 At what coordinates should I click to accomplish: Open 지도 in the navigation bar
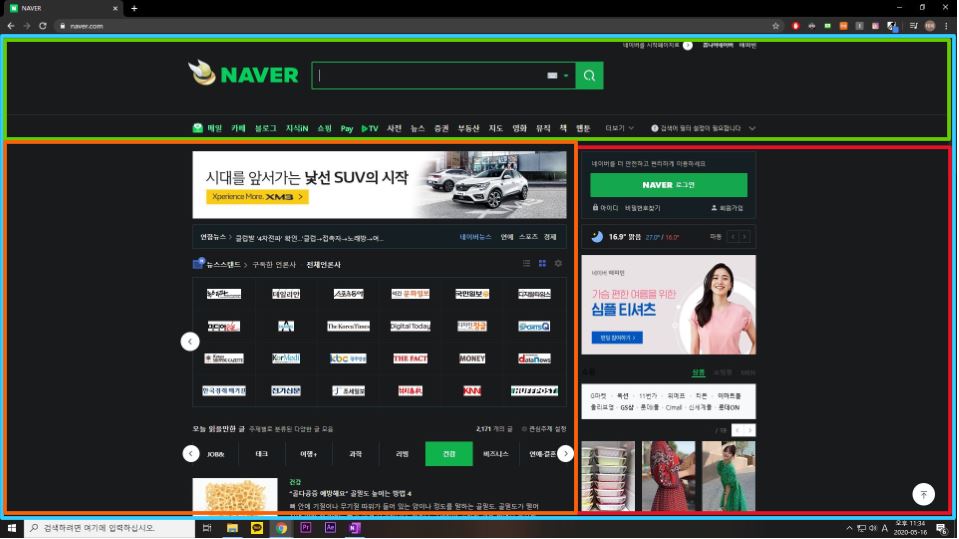point(495,128)
